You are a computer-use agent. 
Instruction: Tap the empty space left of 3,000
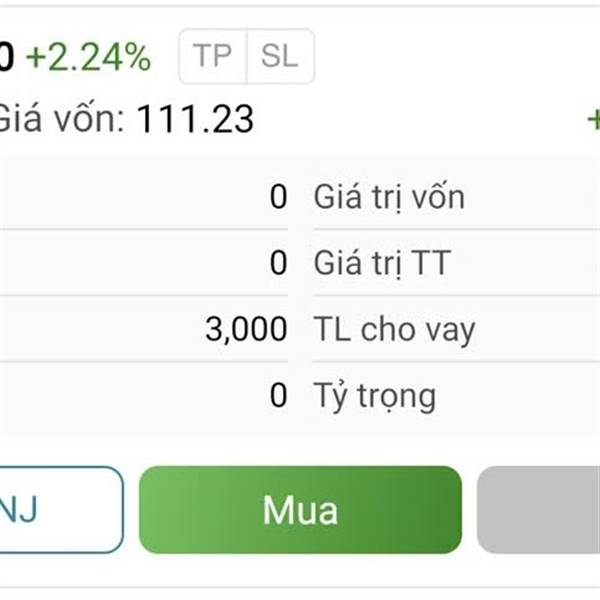click(x=100, y=329)
